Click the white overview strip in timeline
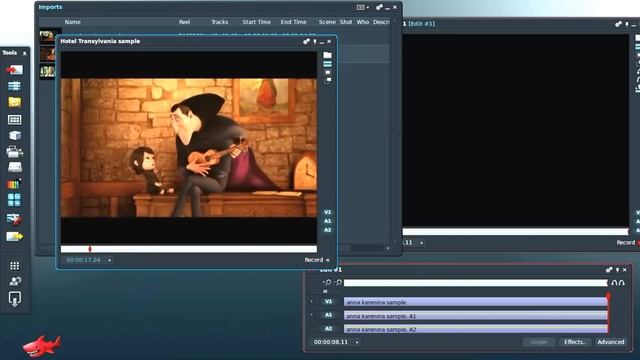The width and height of the screenshot is (640, 360). [476, 283]
